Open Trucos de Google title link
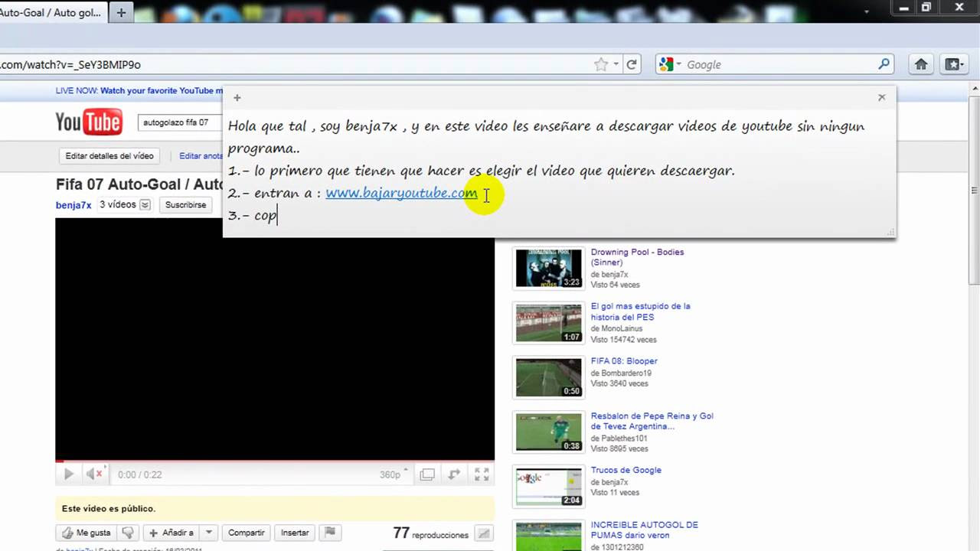980x551 pixels. pyautogui.click(x=626, y=471)
